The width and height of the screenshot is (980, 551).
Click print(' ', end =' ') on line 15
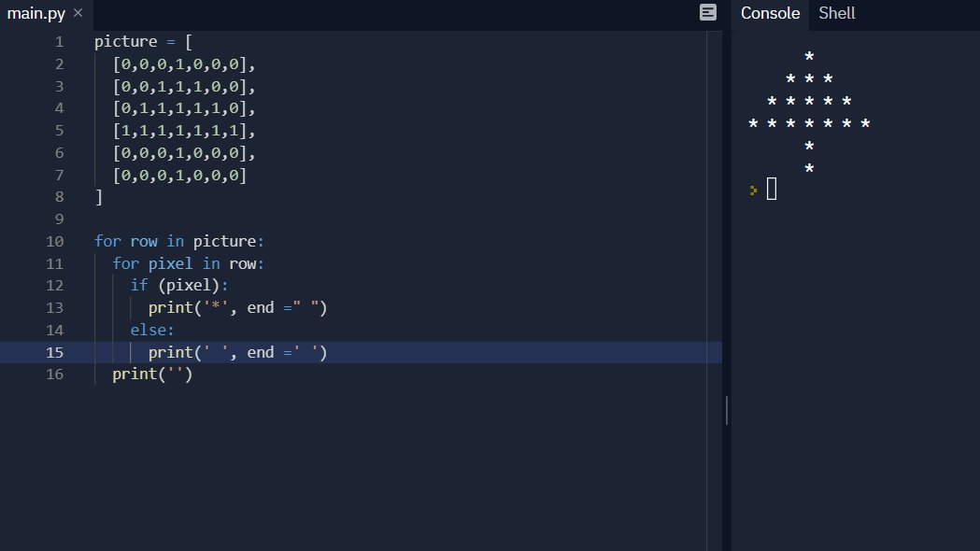tap(237, 352)
